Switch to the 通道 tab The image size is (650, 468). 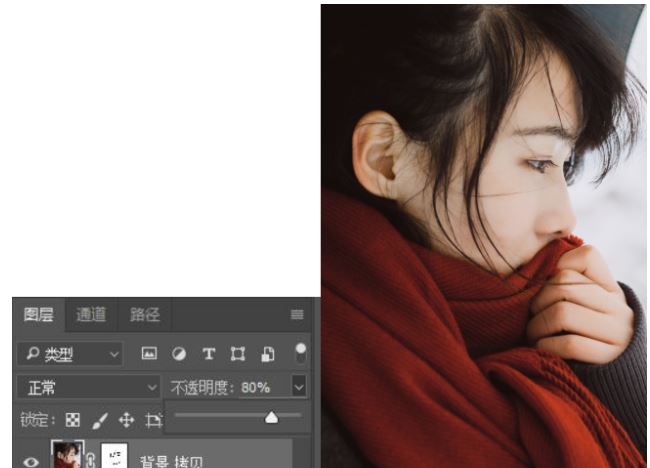[x=91, y=315]
